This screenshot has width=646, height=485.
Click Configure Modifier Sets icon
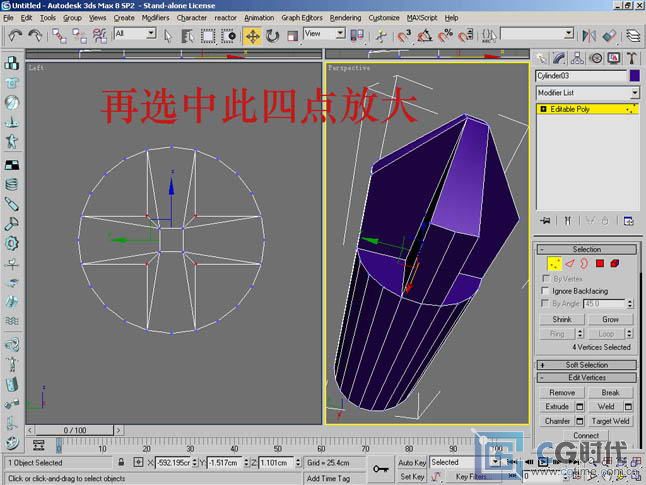629,221
